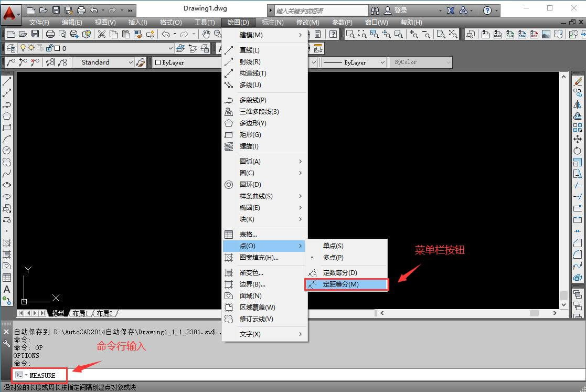Viewport: 586px width, 392px height.
Task: Toggle layer 0 freeze sun icon
Action: (x=31, y=48)
